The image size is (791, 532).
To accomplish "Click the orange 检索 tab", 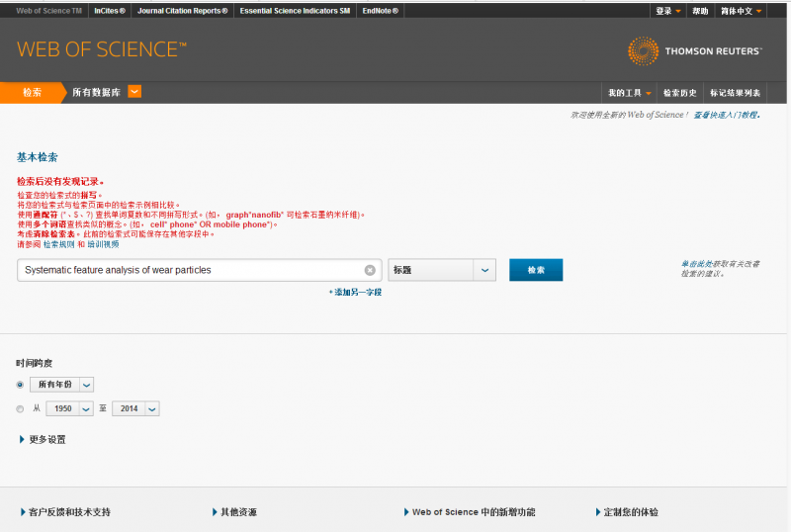I will coord(32,93).
